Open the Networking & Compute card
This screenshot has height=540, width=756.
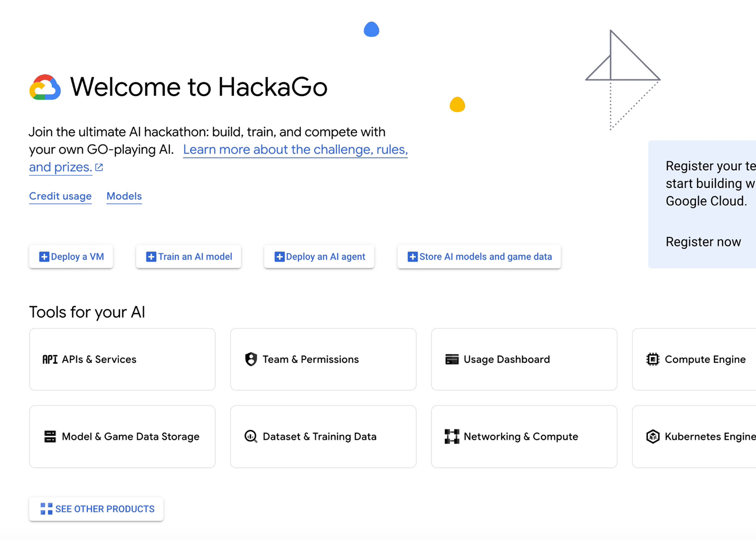click(524, 436)
